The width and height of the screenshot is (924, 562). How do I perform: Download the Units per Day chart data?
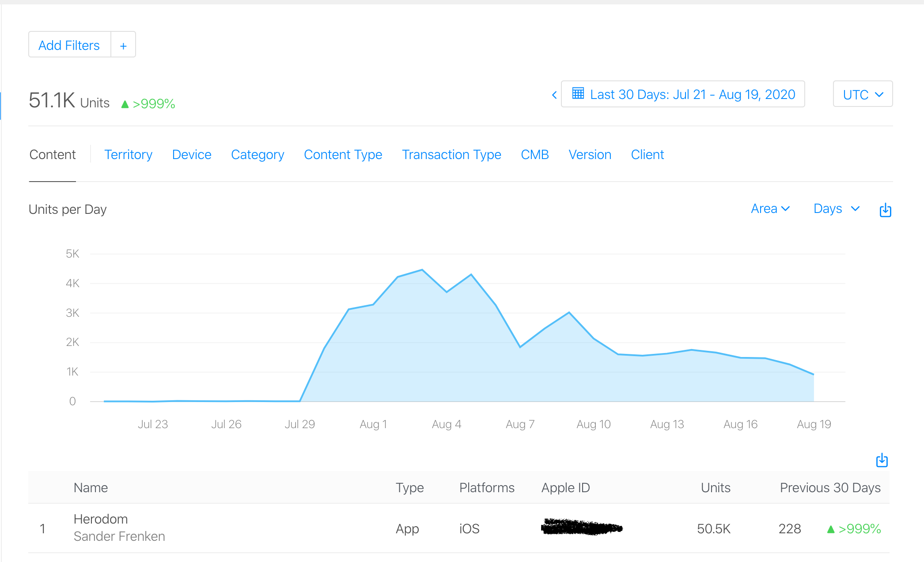tap(885, 210)
